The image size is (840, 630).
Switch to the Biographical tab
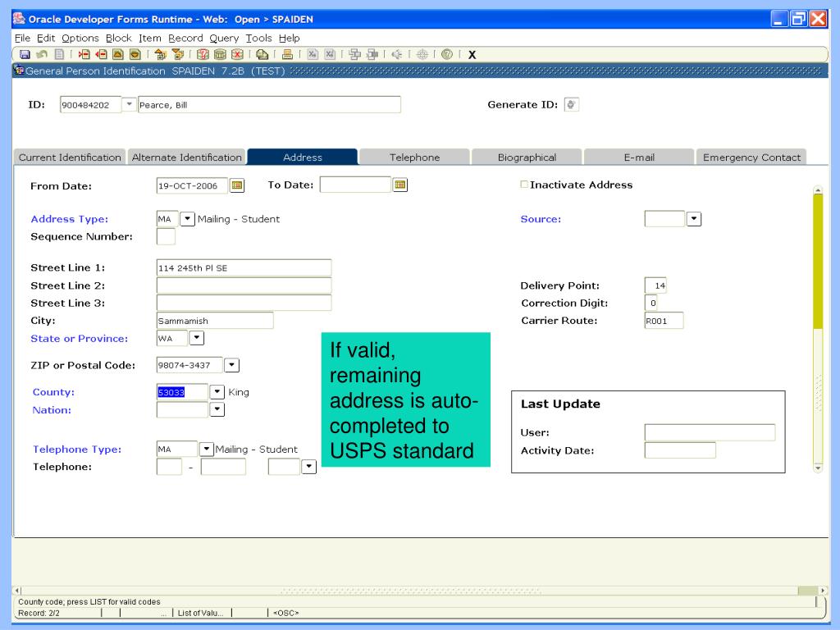point(527,157)
